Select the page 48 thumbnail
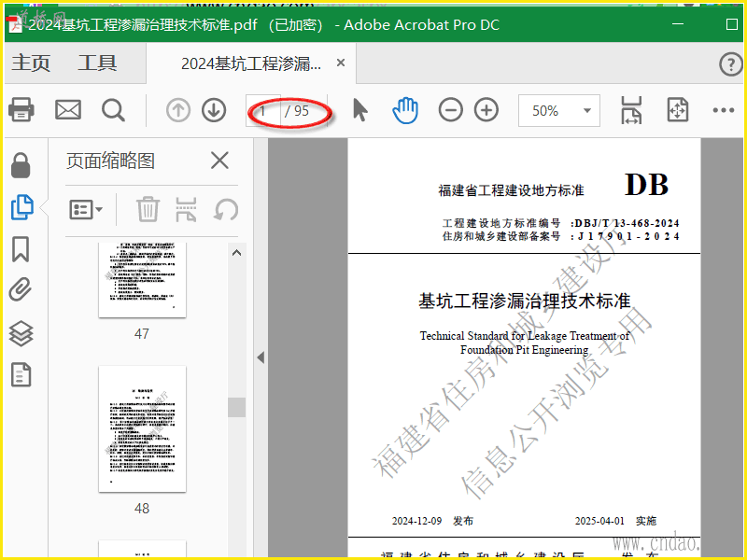This screenshot has height=560, width=747. tap(143, 429)
